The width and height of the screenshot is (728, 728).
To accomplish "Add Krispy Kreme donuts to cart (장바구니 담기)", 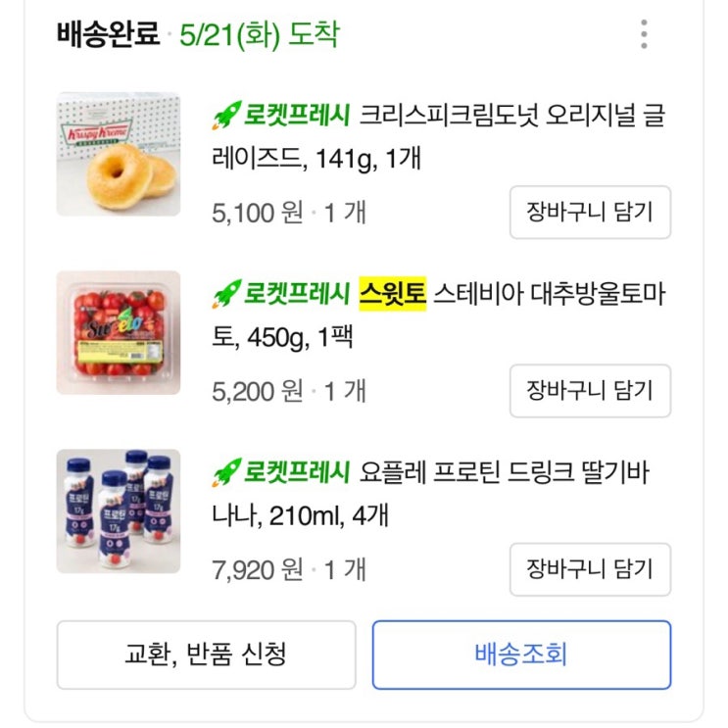I will click(590, 213).
